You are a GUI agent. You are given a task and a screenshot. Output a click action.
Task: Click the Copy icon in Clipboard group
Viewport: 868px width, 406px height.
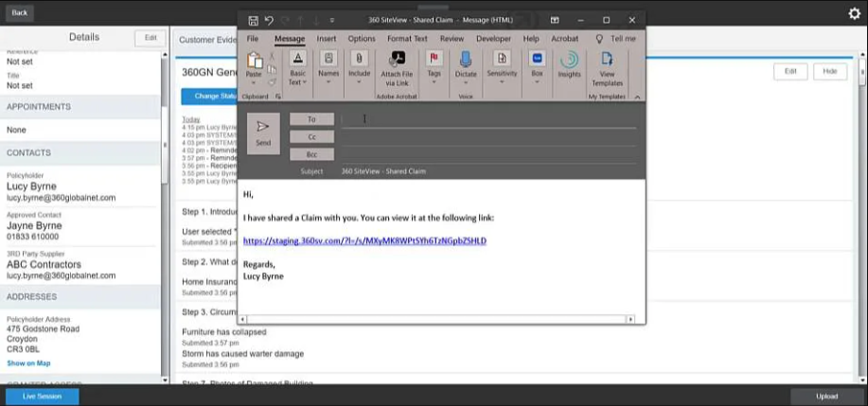pyautogui.click(x=272, y=69)
